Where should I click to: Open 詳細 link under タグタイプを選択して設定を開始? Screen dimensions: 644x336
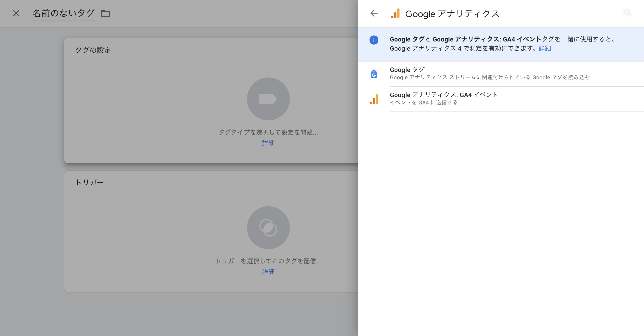click(268, 143)
